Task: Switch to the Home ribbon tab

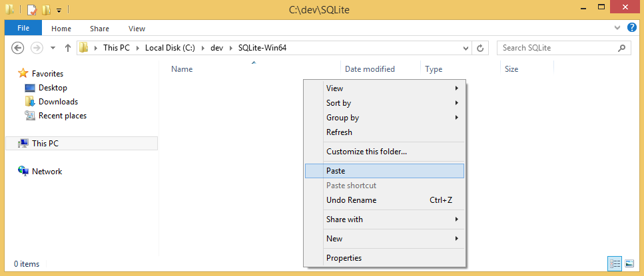Action: (x=61, y=29)
